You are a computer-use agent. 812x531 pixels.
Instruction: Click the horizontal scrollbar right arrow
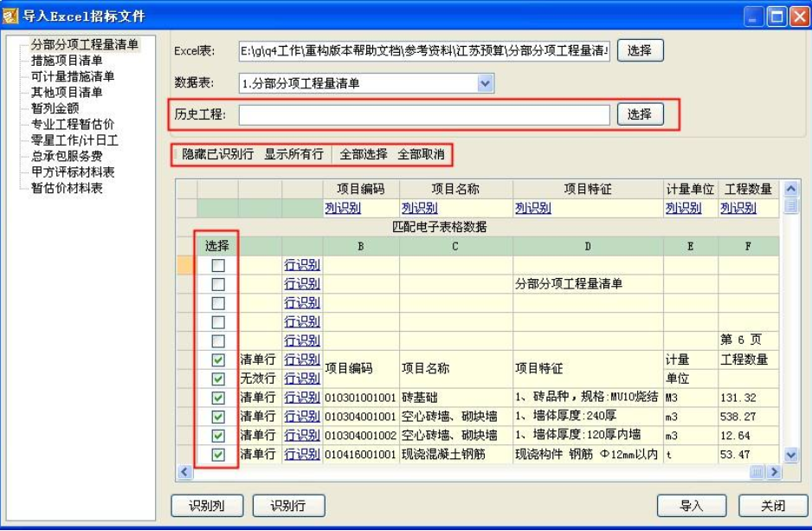pos(774,472)
